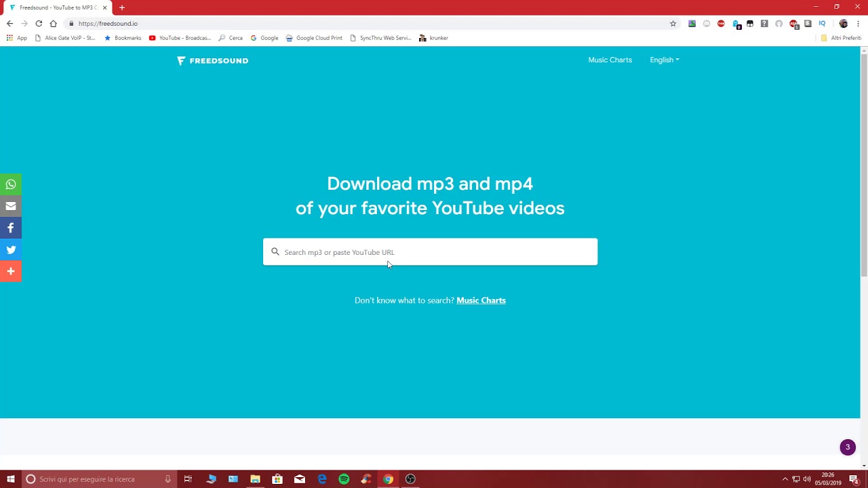This screenshot has width=868, height=488.
Task: Open the notification center icon
Action: point(854,479)
